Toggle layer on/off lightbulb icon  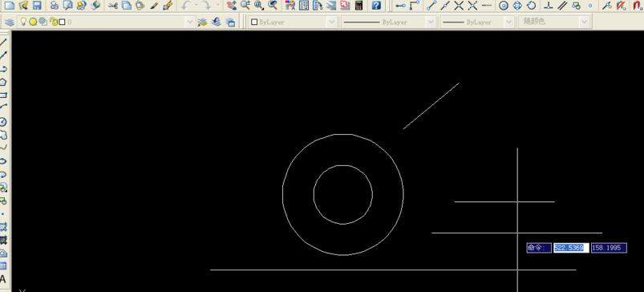click(24, 22)
